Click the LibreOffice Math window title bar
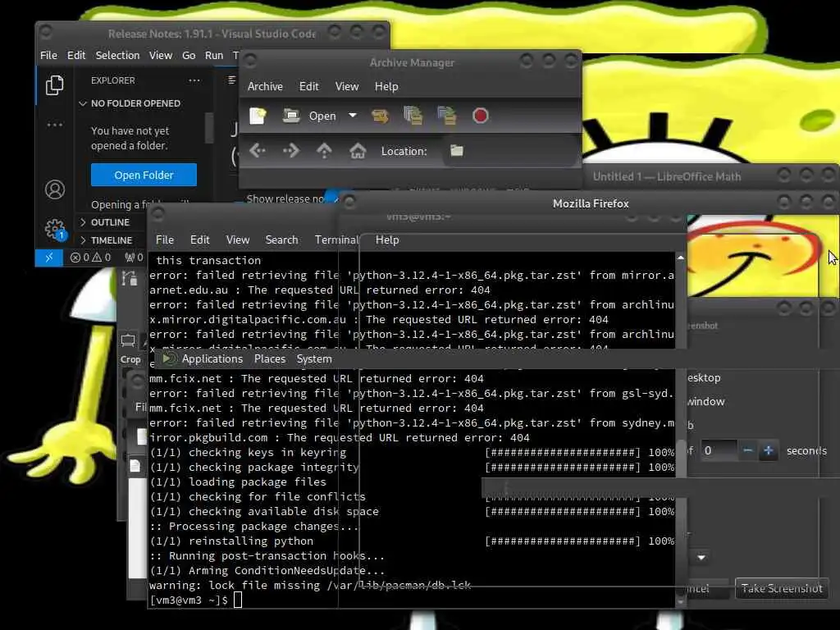 (x=666, y=176)
